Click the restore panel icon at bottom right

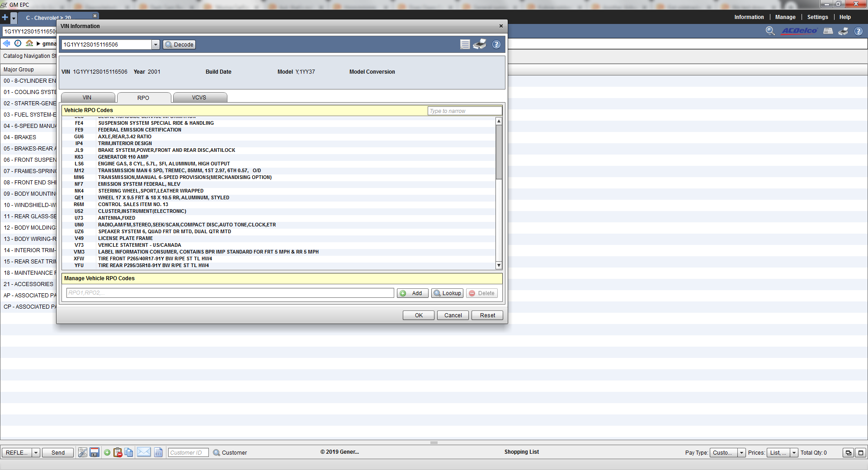click(x=849, y=452)
